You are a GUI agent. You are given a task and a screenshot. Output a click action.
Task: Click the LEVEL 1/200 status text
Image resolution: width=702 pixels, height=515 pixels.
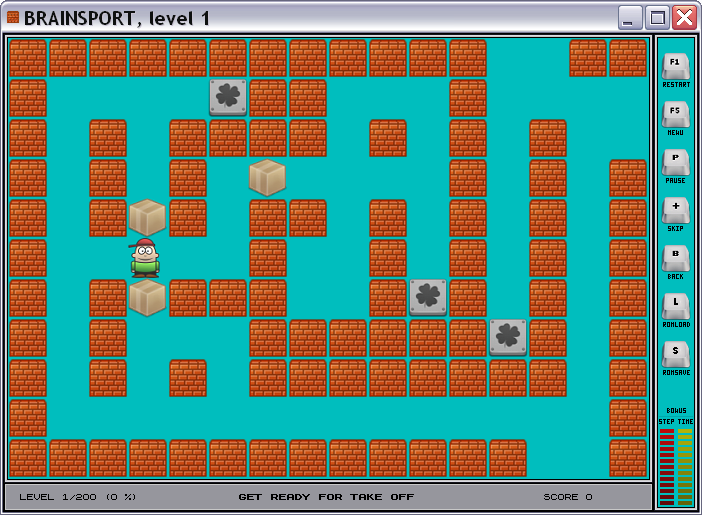coord(77,497)
